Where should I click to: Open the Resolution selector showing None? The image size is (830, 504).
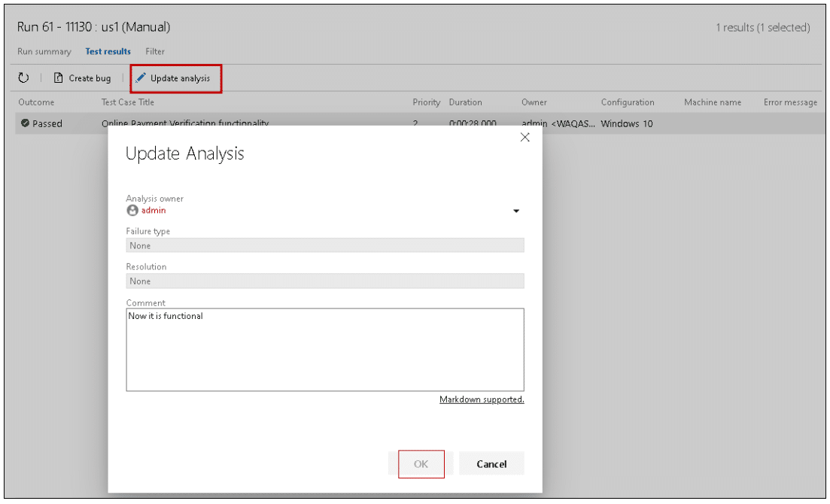325,281
